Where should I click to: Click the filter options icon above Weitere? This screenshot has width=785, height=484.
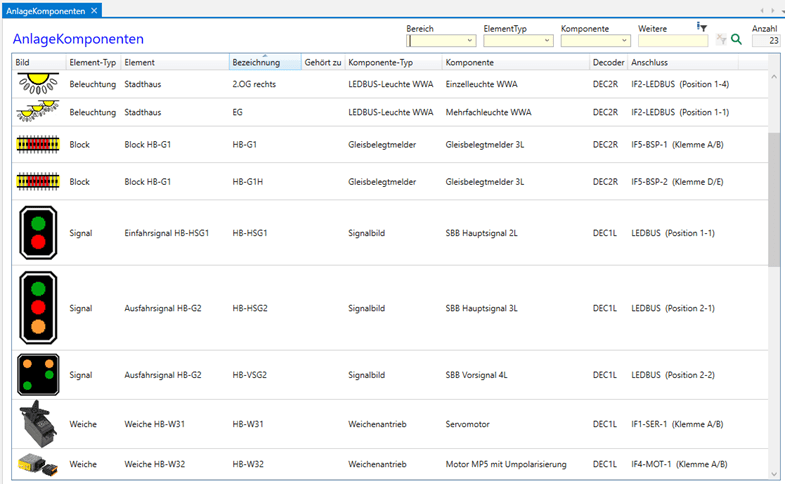(x=701, y=27)
